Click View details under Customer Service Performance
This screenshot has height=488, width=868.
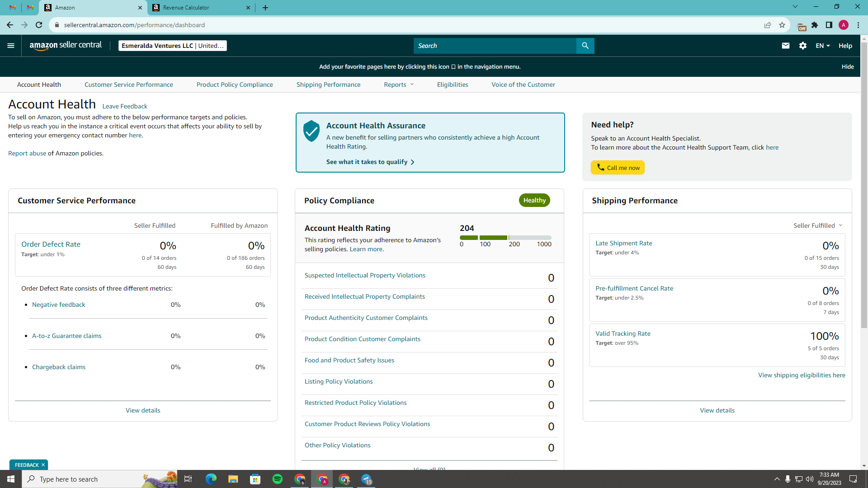143,410
